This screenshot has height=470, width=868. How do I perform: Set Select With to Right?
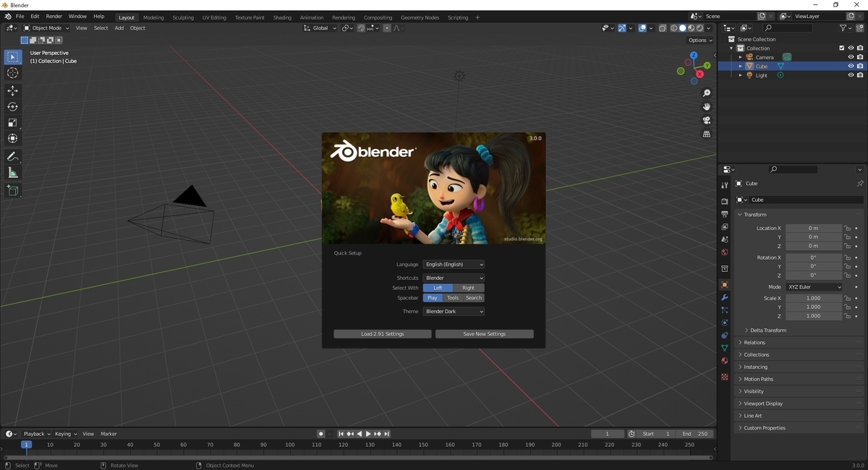coord(469,288)
